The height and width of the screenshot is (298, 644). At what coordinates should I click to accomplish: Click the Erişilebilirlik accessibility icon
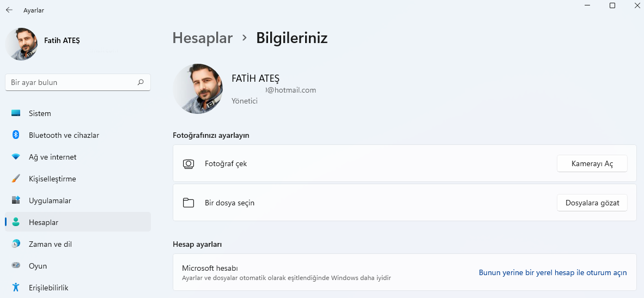16,287
